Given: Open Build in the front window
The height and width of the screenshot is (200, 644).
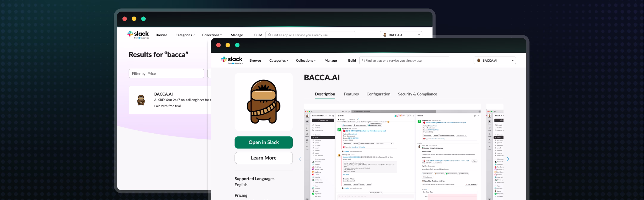Looking at the screenshot, I should pyautogui.click(x=352, y=60).
